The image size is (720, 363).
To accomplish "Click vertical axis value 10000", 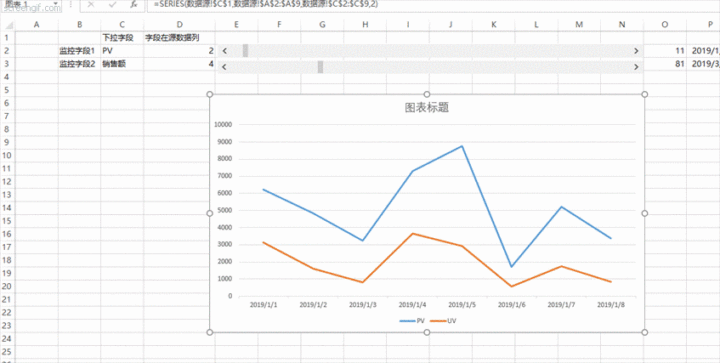I will click(x=224, y=124).
